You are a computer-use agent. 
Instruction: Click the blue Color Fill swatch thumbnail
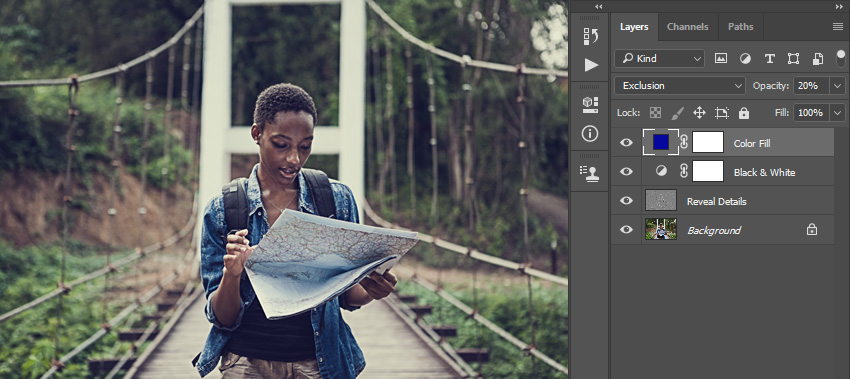coord(661,142)
